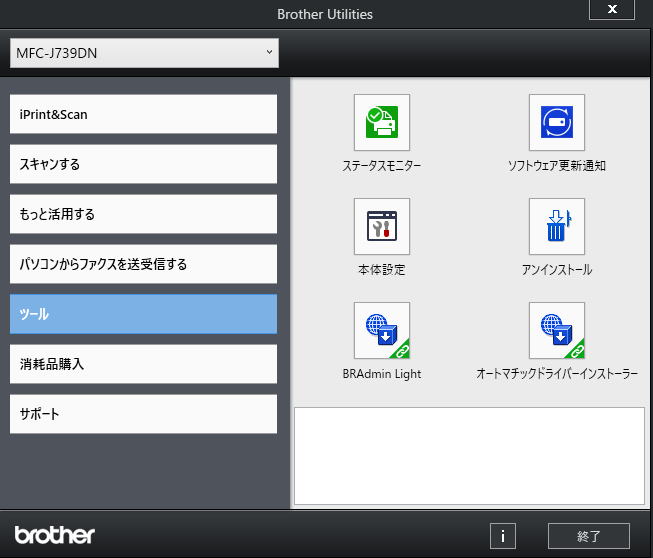Viewport: 653px width, 558px height.
Task: Expand the MFC-J739DN model dropdown
Action: click(144, 53)
